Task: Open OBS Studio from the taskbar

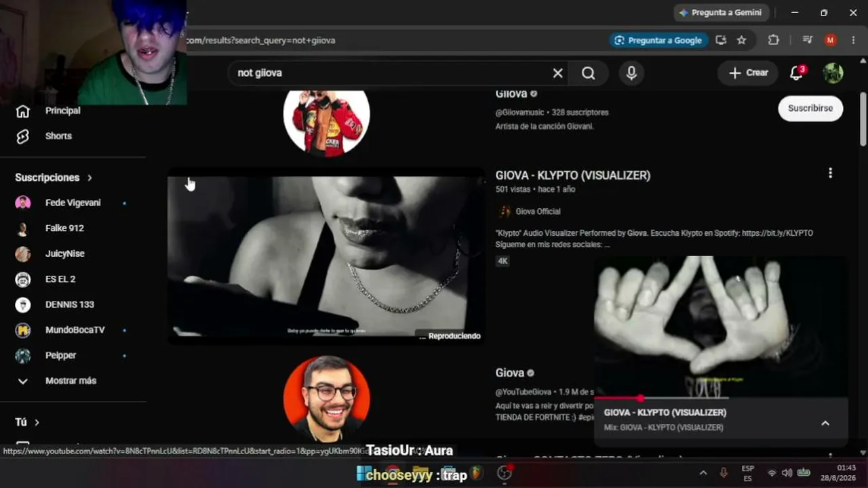Action: (505, 473)
